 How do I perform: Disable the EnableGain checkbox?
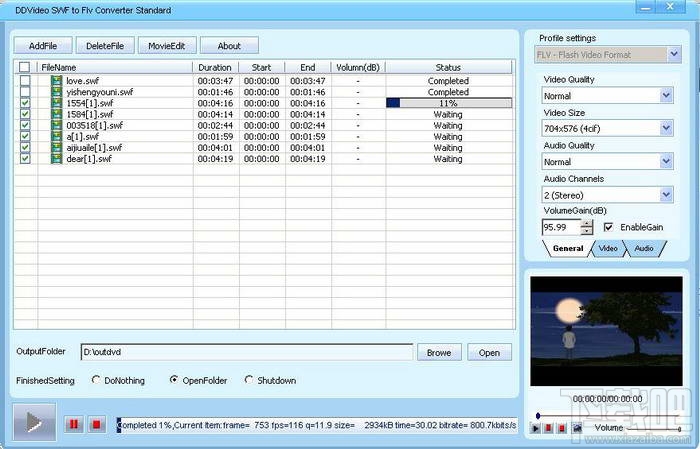(x=608, y=227)
